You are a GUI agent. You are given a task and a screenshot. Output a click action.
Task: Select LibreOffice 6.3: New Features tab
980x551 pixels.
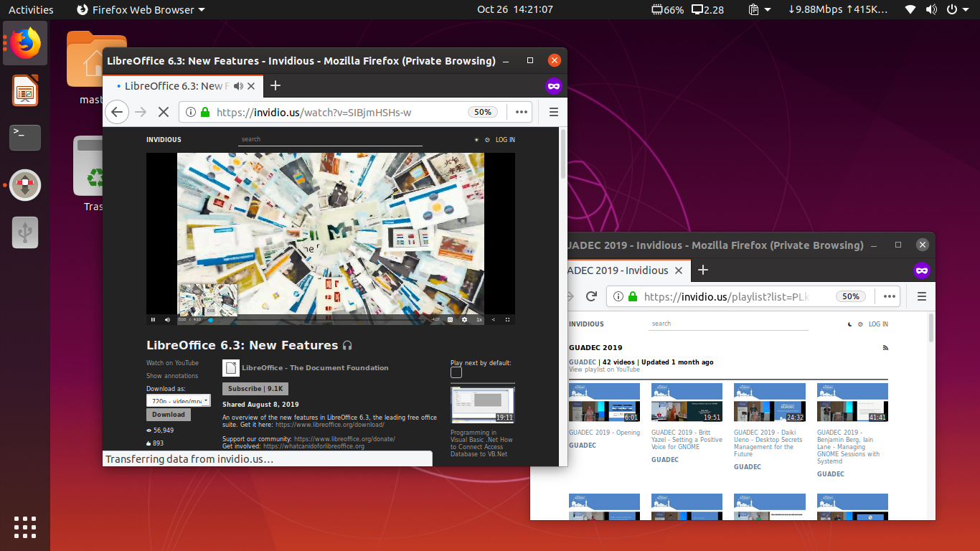point(176,86)
